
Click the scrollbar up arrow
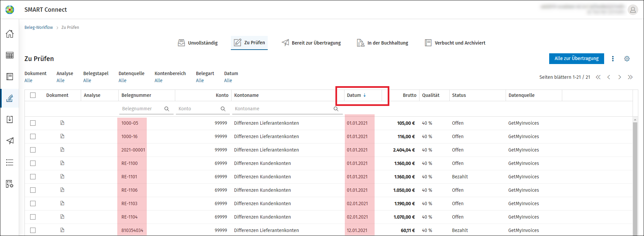[635, 120]
